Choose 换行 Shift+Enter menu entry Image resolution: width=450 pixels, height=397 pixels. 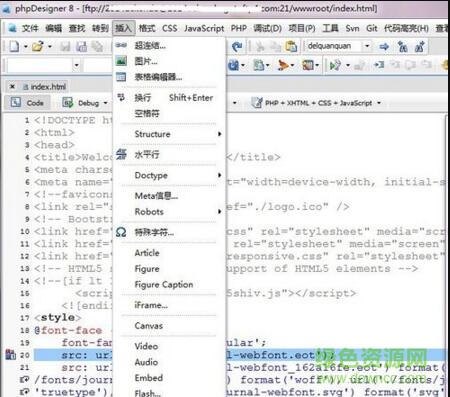pyautogui.click(x=170, y=98)
